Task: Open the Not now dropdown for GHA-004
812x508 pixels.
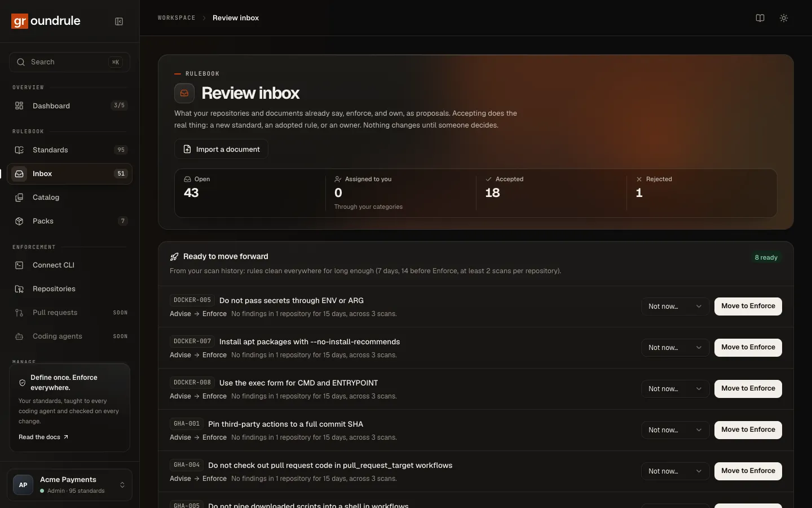Action: (675, 471)
